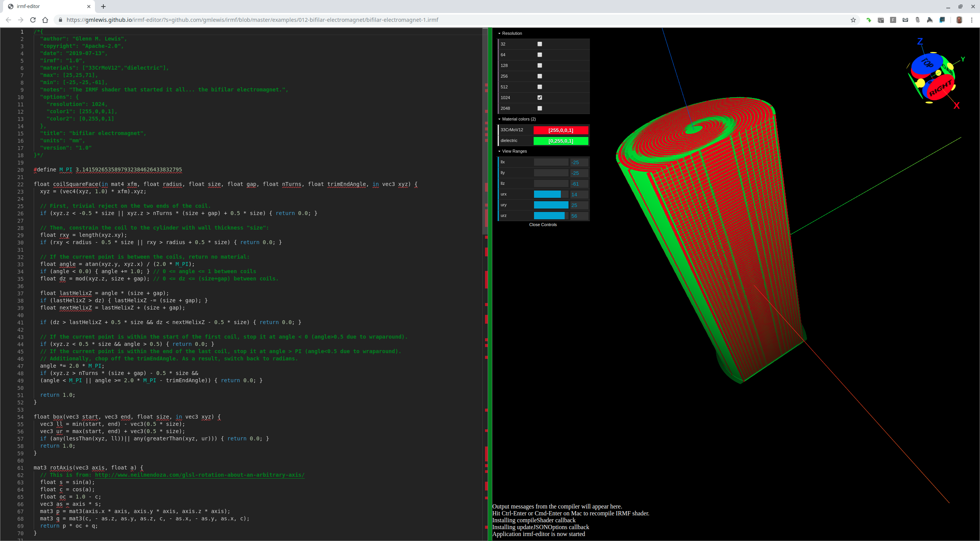Click line number 22 in the gutter

point(20,184)
